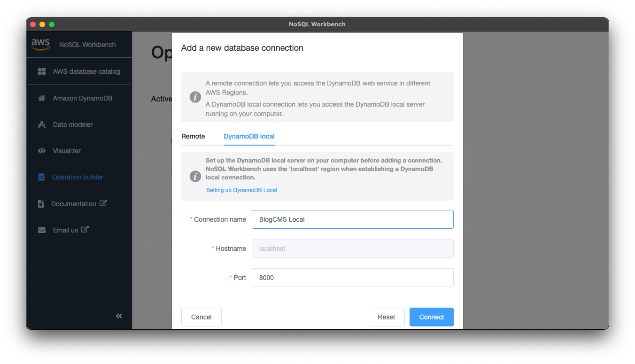Click the disabled Hostname field

point(353,248)
